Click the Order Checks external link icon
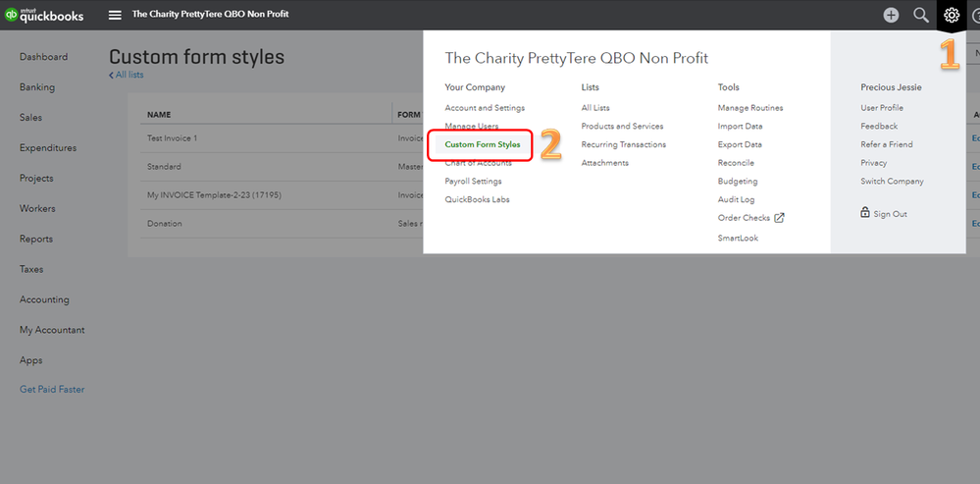The image size is (980, 484). [780, 218]
